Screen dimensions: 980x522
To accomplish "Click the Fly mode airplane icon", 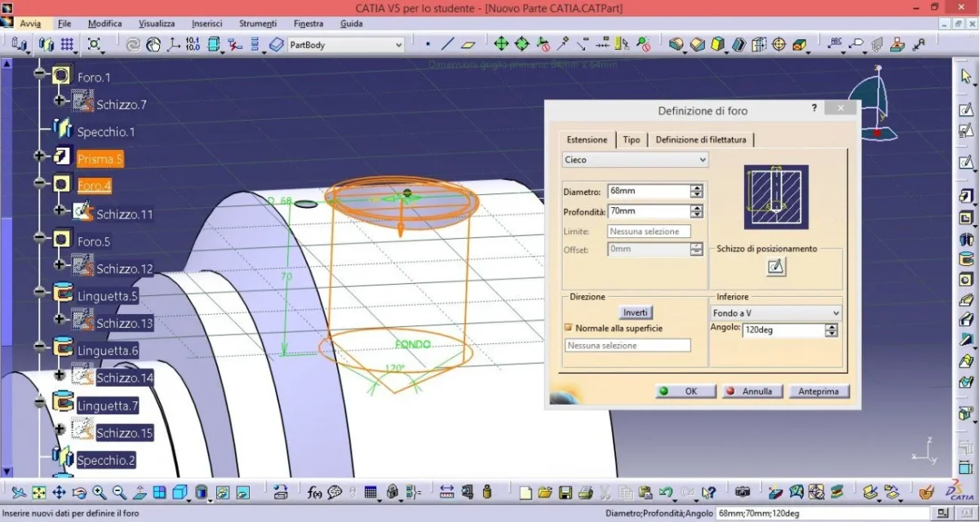I will coord(18,493).
